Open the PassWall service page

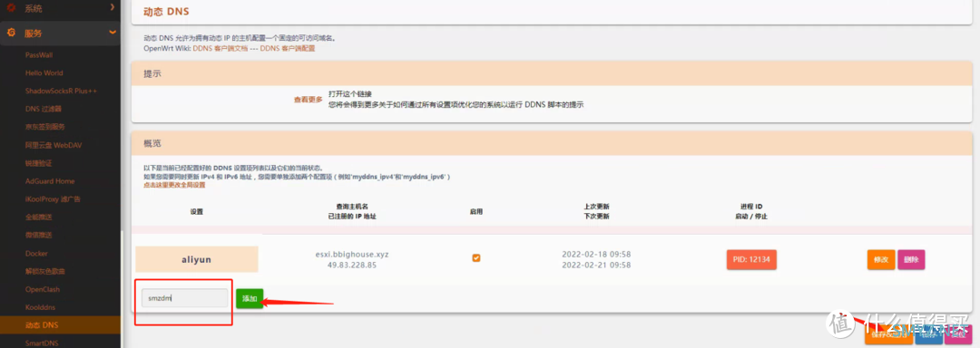click(x=39, y=55)
